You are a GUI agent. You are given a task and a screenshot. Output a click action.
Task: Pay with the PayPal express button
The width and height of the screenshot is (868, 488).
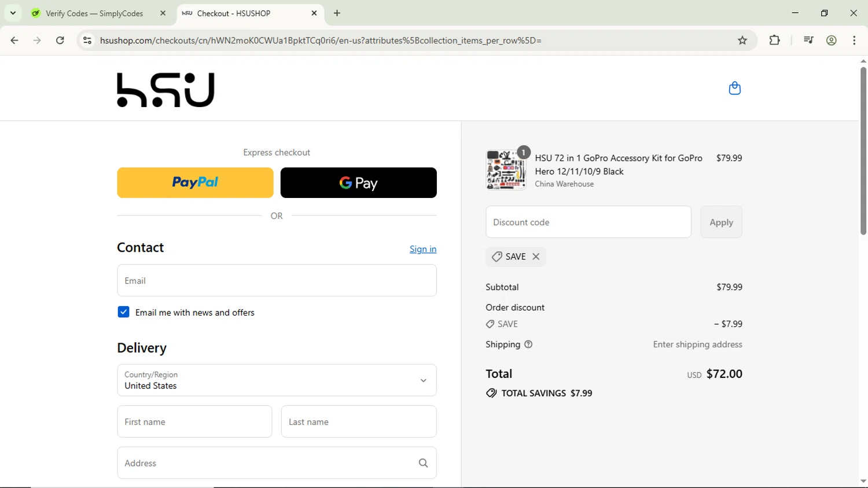[195, 182]
